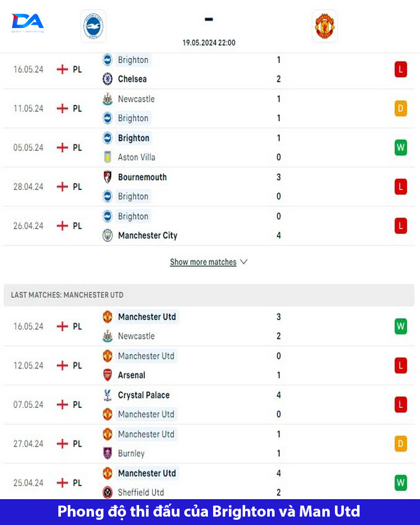The image size is (420, 525).
Task: Click the Aston Villa badge icon
Action: [x=108, y=157]
